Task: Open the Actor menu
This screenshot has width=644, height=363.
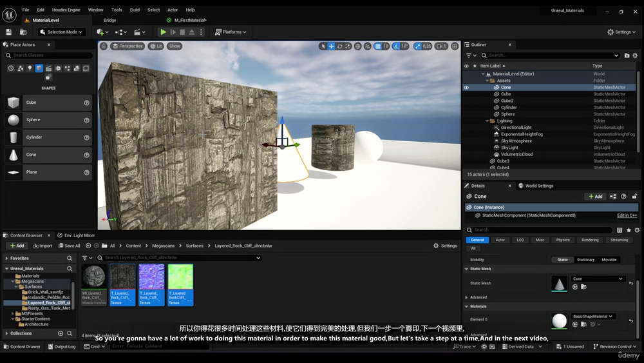Action: pos(173,10)
